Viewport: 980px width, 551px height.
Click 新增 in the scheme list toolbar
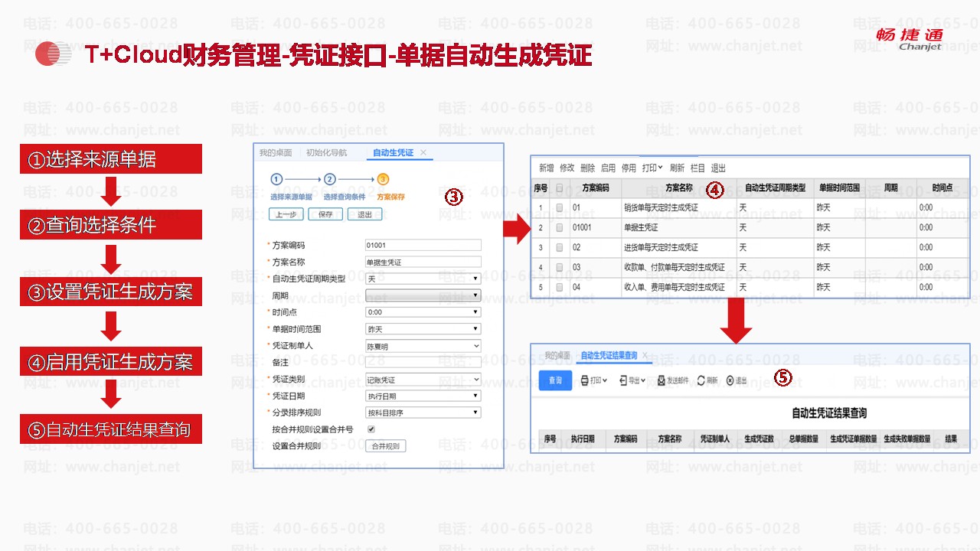click(x=546, y=168)
